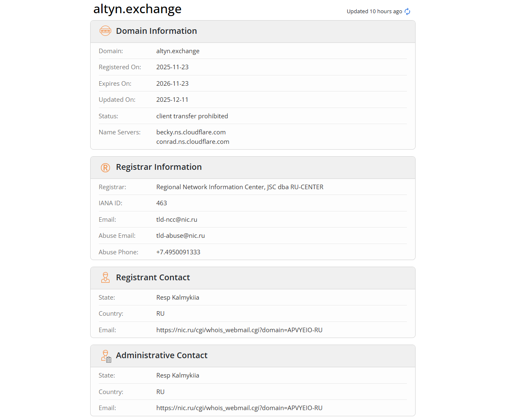This screenshot has width=507, height=420.
Task: Click the status 'client transfer prohibited'
Action: (192, 116)
